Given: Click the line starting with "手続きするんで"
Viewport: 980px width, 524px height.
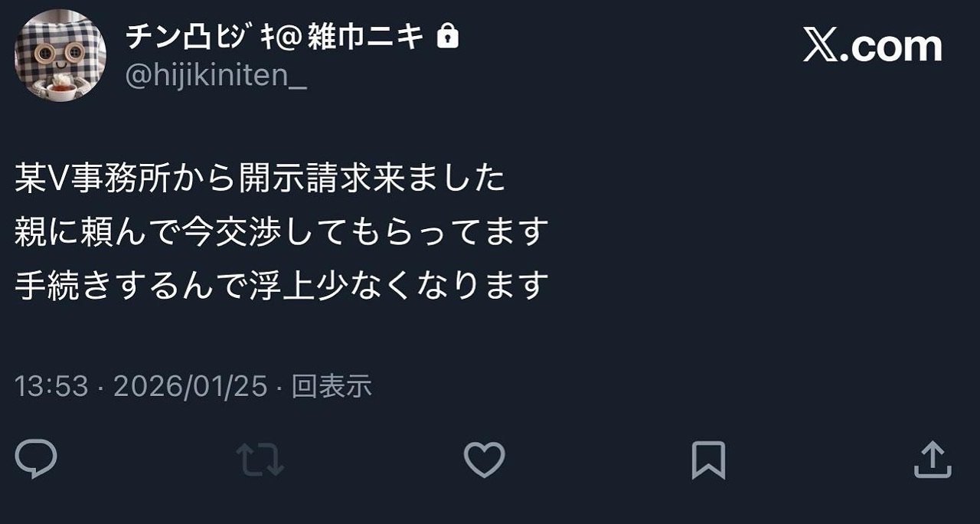Looking at the screenshot, I should click(x=283, y=285).
